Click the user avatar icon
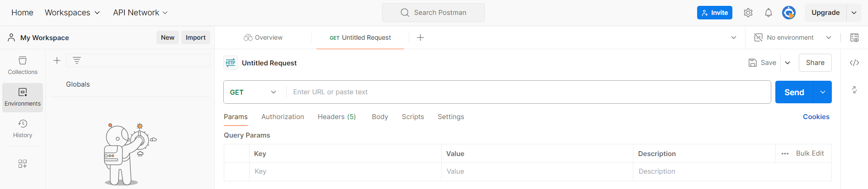This screenshot has width=868, height=189. [789, 13]
